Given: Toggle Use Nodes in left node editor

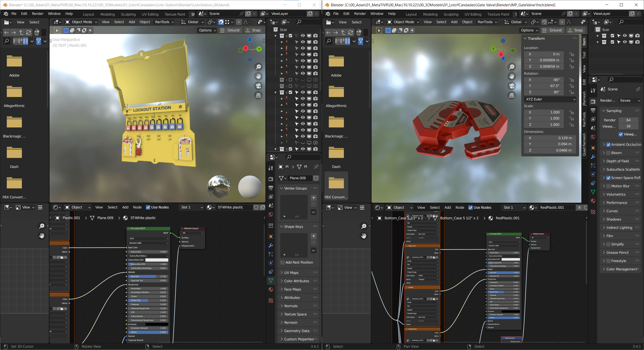Looking at the screenshot, I should point(148,207).
